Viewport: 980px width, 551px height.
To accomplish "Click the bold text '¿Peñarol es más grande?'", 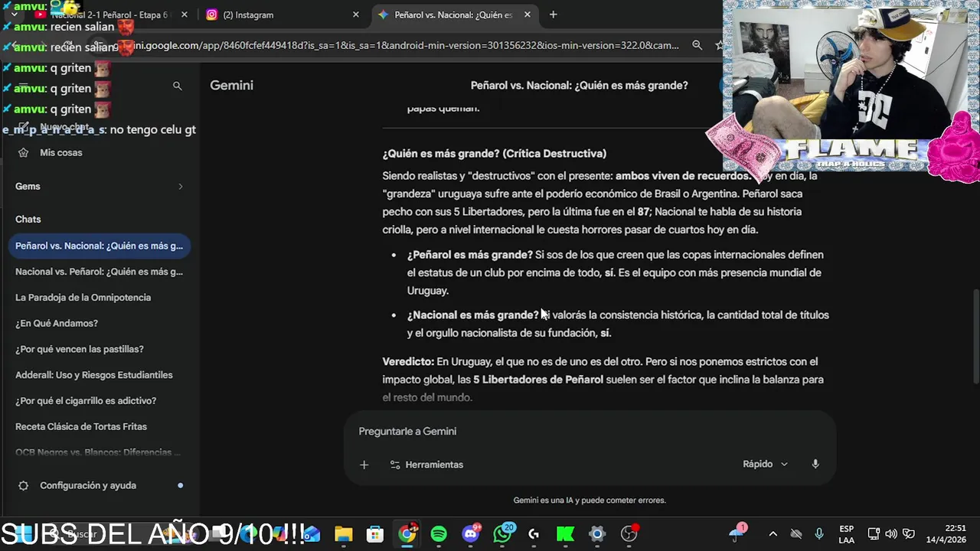I will pyautogui.click(x=470, y=255).
